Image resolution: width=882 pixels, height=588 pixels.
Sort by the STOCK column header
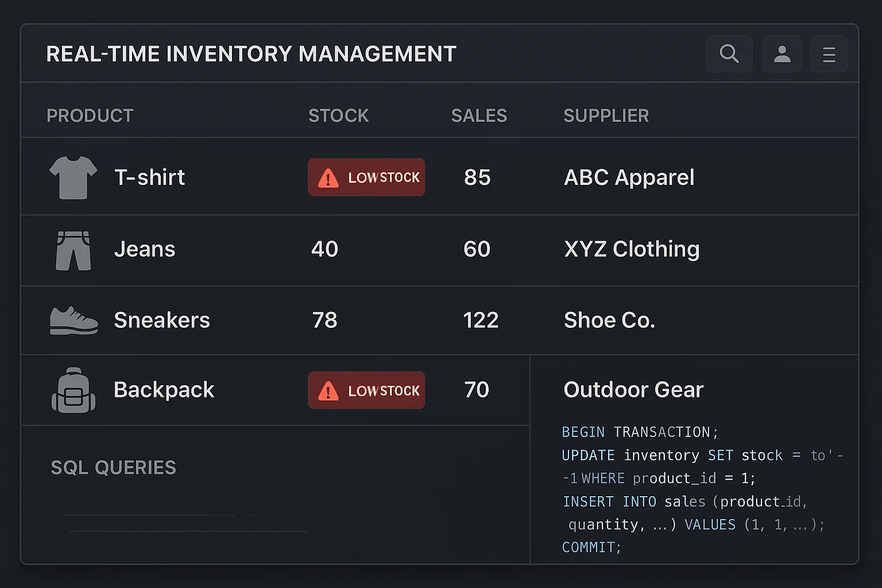click(339, 116)
